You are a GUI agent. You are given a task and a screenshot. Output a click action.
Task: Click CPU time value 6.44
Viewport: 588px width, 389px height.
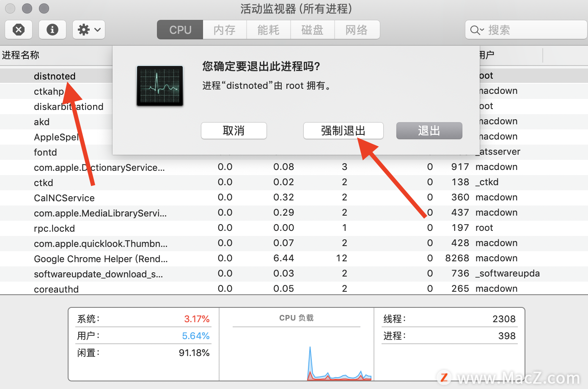tap(284, 258)
